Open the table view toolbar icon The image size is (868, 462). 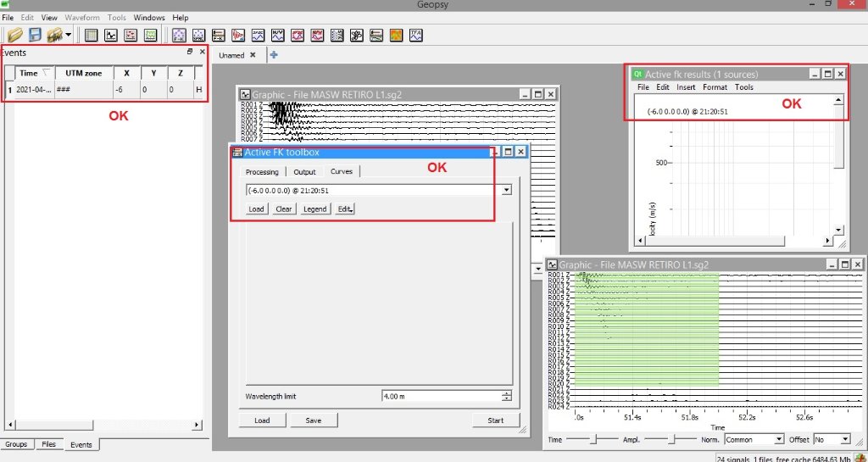[x=92, y=35]
